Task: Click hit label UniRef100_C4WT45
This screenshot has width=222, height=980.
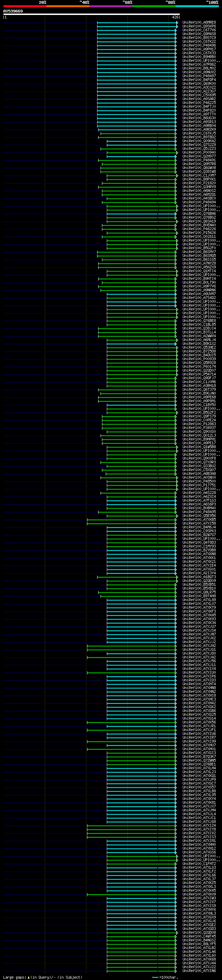Action: (199, 937)
